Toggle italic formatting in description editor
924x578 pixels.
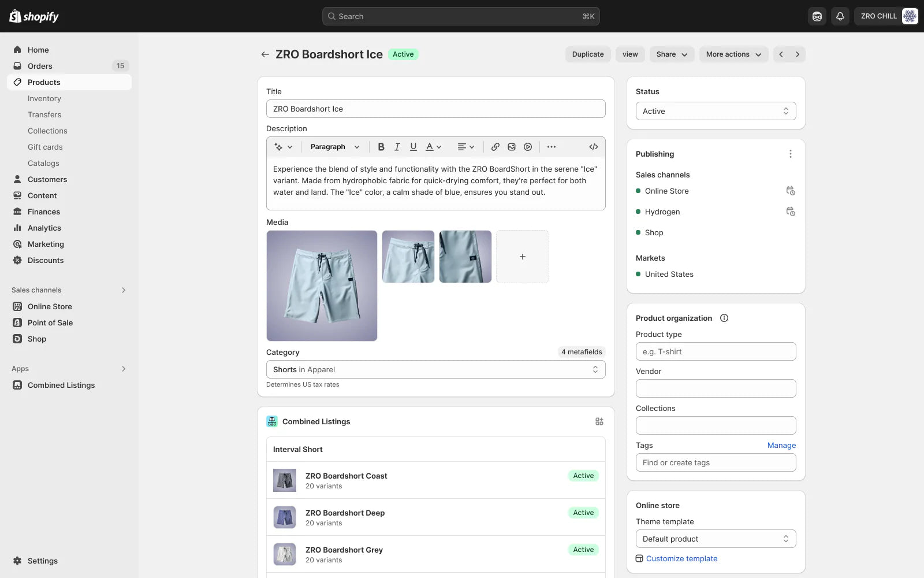[x=397, y=147]
